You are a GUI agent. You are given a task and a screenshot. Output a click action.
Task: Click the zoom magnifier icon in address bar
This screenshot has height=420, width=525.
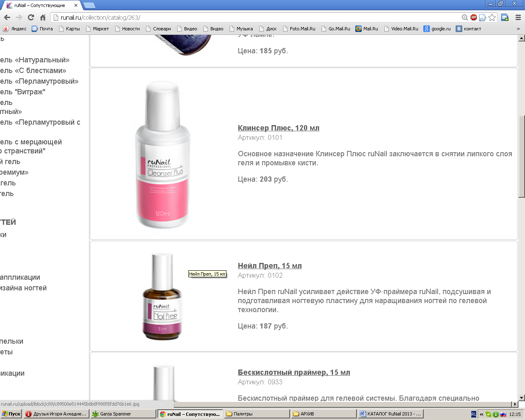tap(465, 18)
